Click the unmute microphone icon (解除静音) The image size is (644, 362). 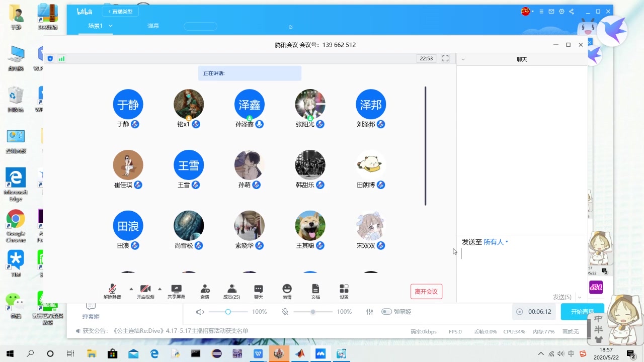112,289
